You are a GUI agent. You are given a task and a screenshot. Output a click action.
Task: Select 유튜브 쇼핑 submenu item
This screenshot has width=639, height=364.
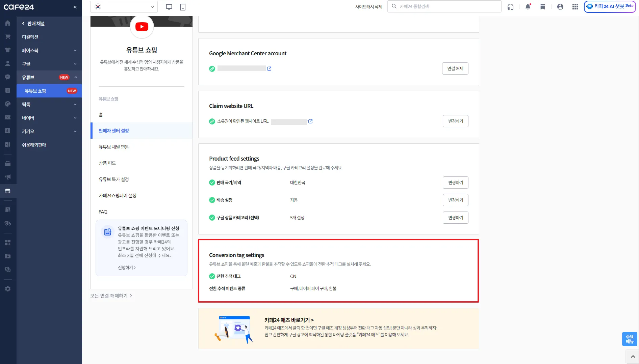pyautogui.click(x=49, y=91)
